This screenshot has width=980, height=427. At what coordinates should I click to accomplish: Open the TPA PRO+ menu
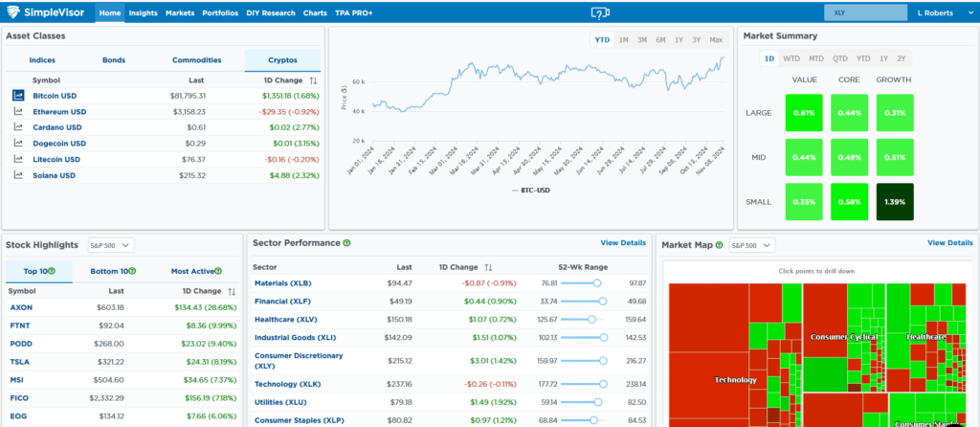pyautogui.click(x=353, y=12)
